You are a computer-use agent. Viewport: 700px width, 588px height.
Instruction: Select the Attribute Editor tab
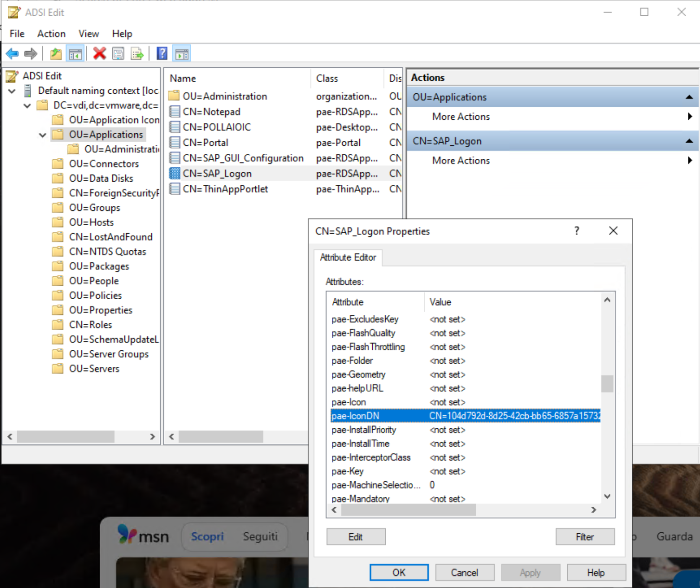[x=348, y=257]
